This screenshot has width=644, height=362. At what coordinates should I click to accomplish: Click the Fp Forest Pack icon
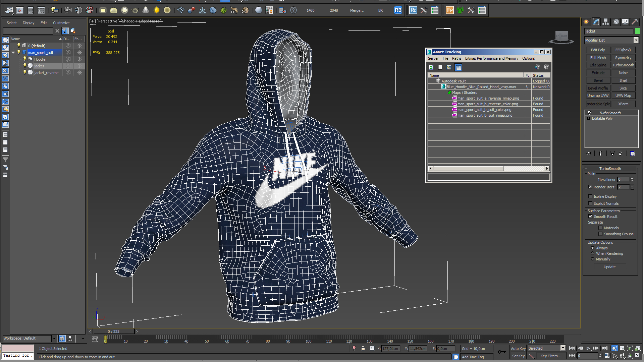pos(450,10)
